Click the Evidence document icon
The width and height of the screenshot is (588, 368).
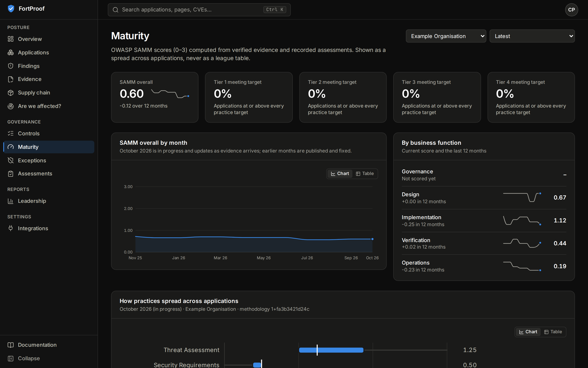10,79
